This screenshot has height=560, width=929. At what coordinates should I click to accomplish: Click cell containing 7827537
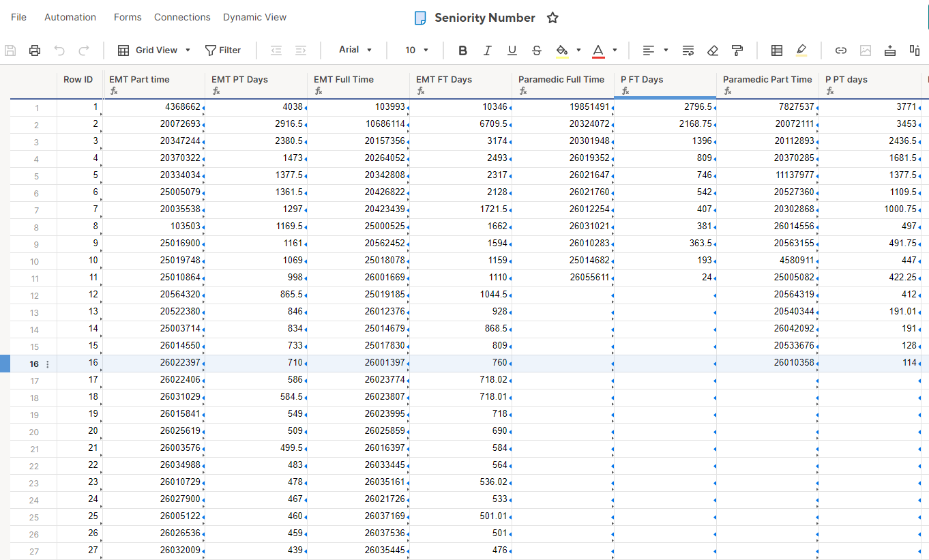[768, 107]
